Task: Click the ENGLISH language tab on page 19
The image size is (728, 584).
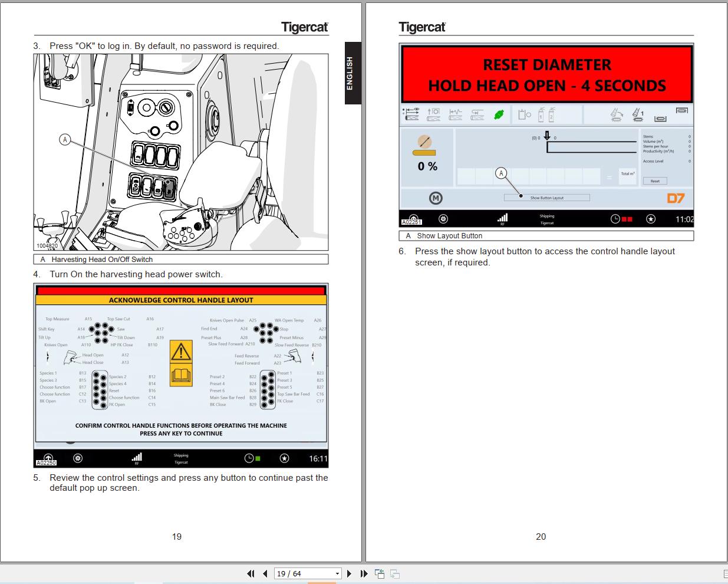Action: coord(353,73)
